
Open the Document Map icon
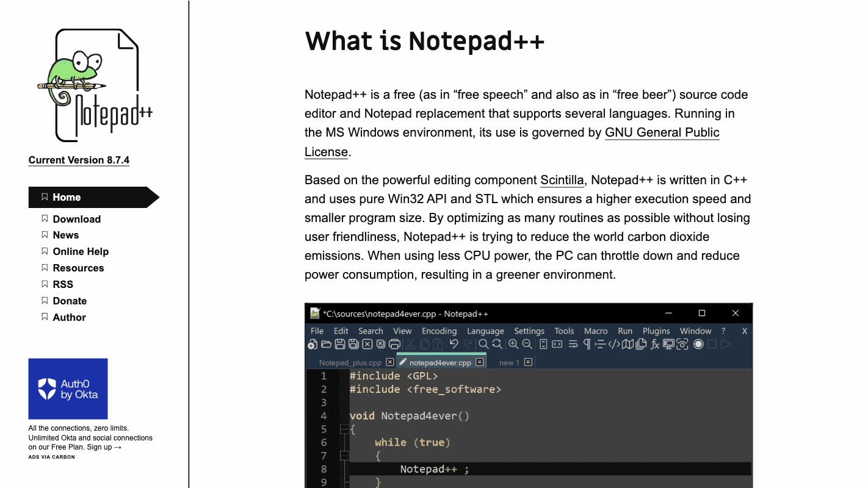point(627,344)
